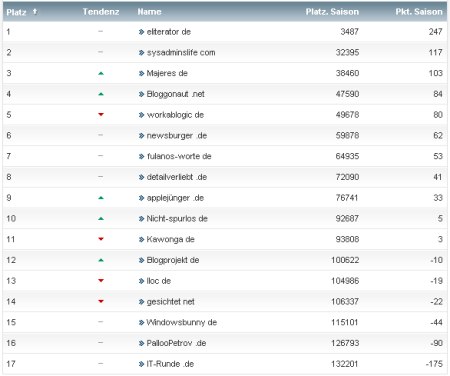Open the Windowsbunny de link
Image resolution: width=450 pixels, height=376 pixels.
(x=182, y=322)
